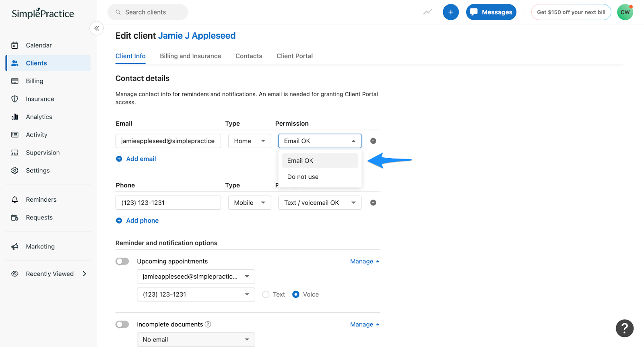The image size is (644, 347).
Task: Click the SimplePractice logo
Action: [x=43, y=13]
